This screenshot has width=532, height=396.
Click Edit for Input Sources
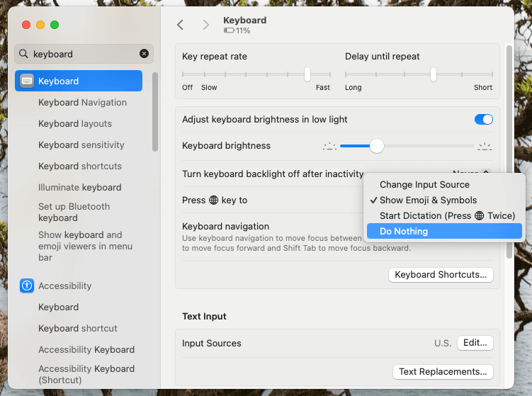[x=475, y=343]
